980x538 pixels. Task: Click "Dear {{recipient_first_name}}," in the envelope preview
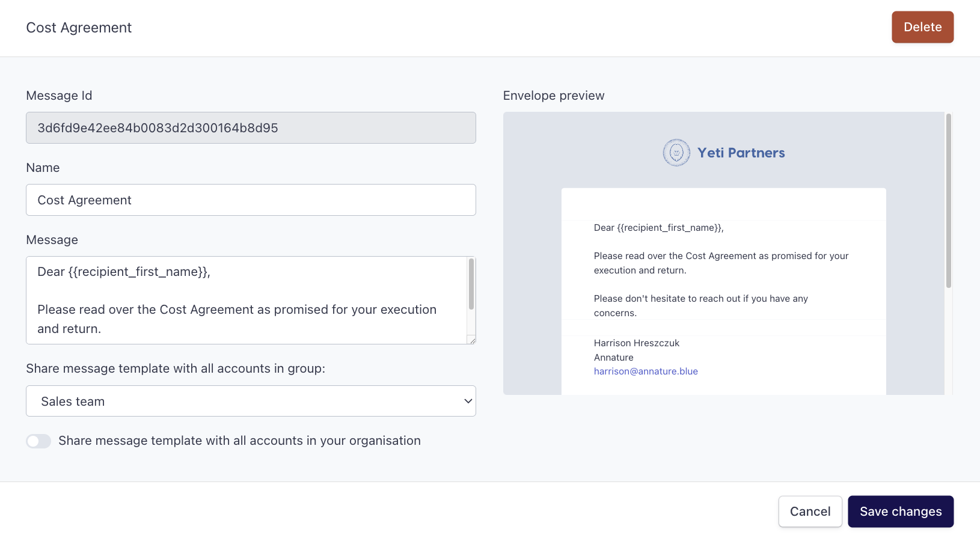(659, 228)
